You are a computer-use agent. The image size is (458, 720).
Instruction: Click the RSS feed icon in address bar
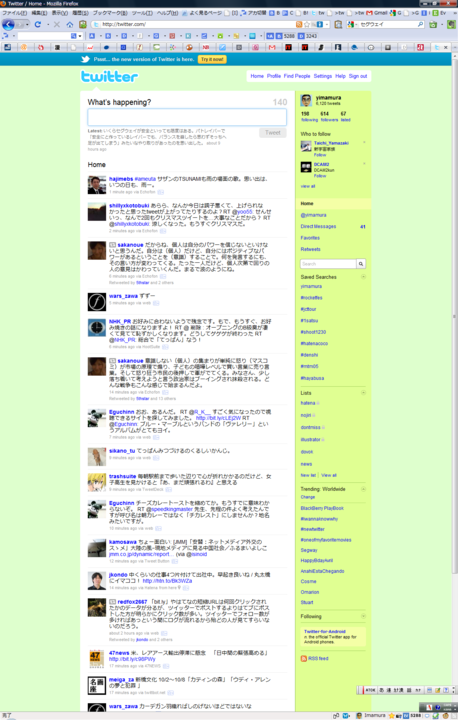click(299, 24)
